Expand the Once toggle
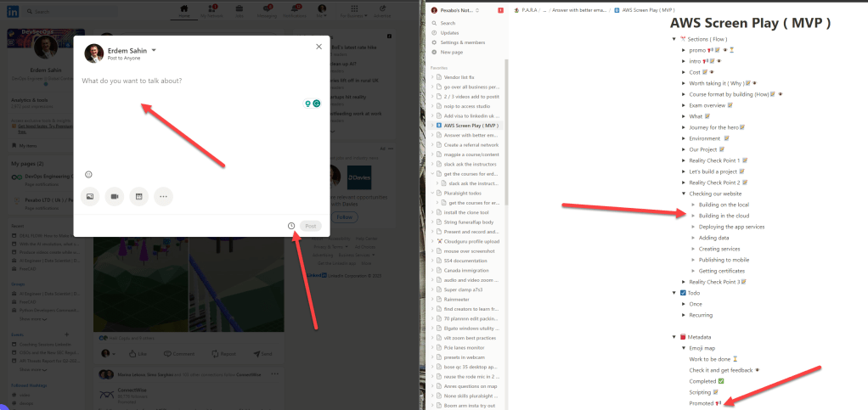868x410 pixels. tap(684, 304)
